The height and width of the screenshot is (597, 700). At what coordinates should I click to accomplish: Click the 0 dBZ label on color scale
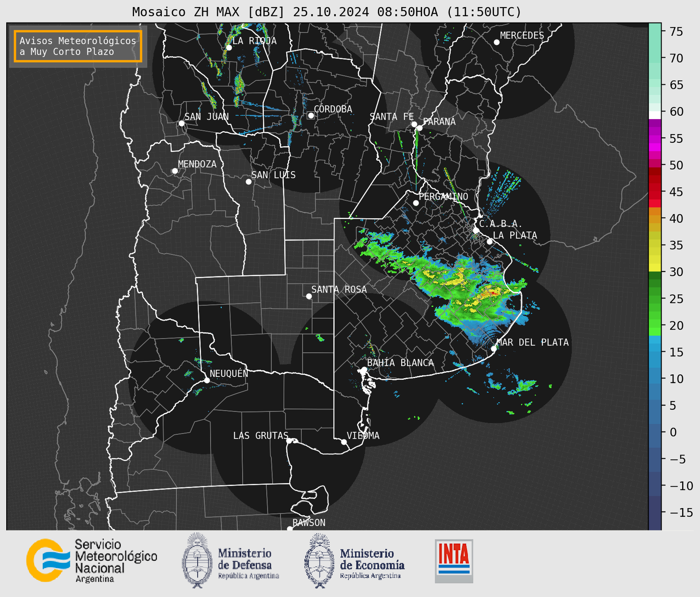pos(673,432)
